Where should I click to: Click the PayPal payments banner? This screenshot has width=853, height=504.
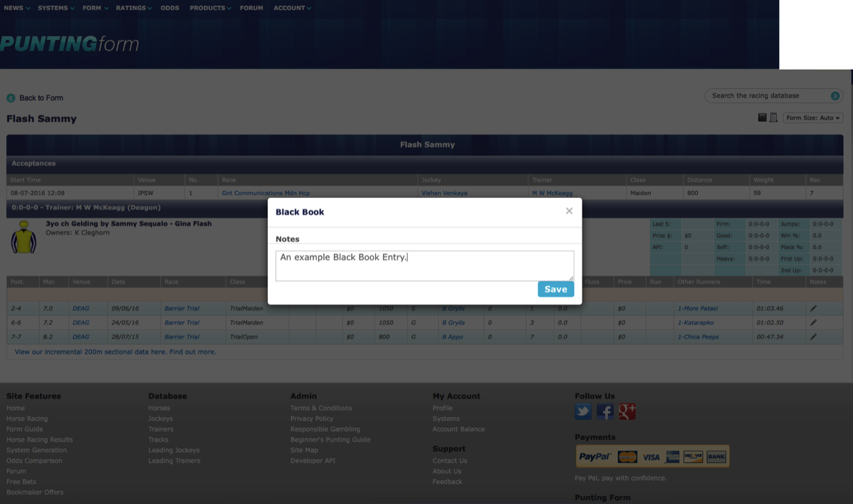(652, 457)
